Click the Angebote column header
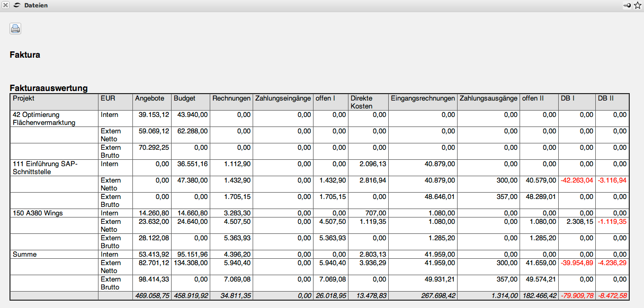Screen dimensions: 644x308 point(150,98)
